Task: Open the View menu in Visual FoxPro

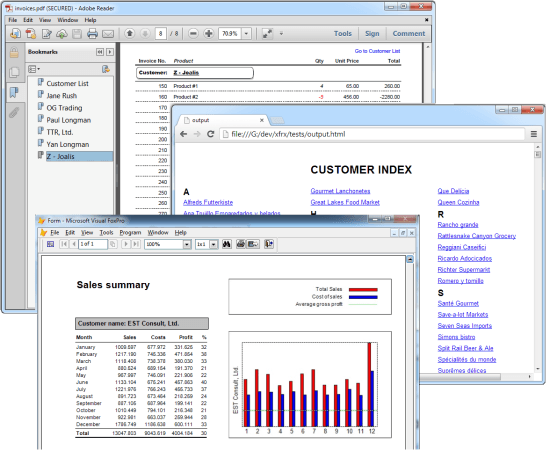Action: (x=87, y=233)
